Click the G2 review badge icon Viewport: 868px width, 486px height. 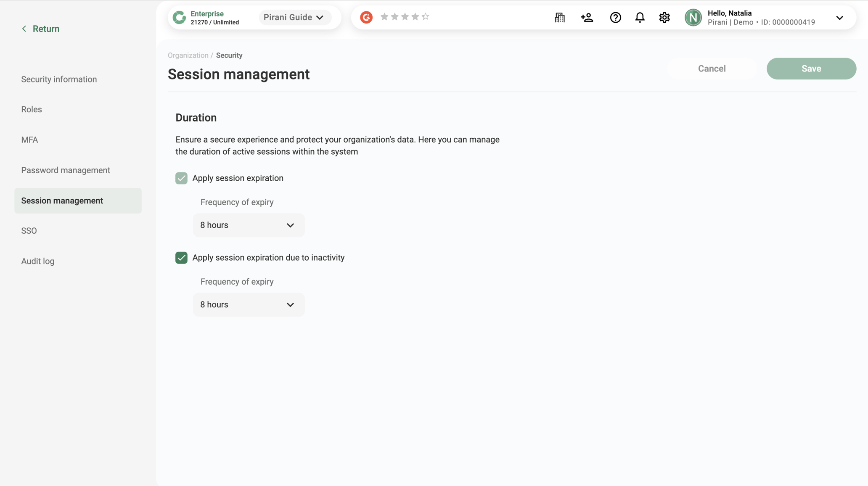(x=366, y=17)
